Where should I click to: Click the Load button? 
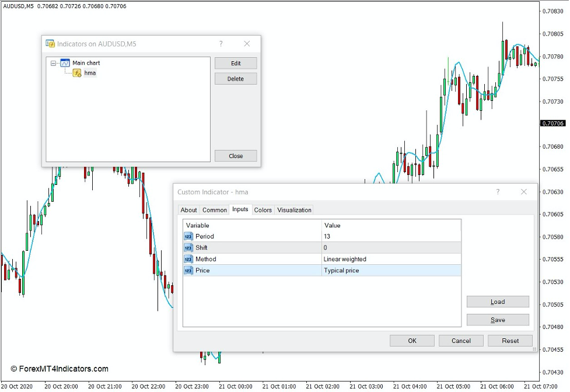(x=498, y=302)
